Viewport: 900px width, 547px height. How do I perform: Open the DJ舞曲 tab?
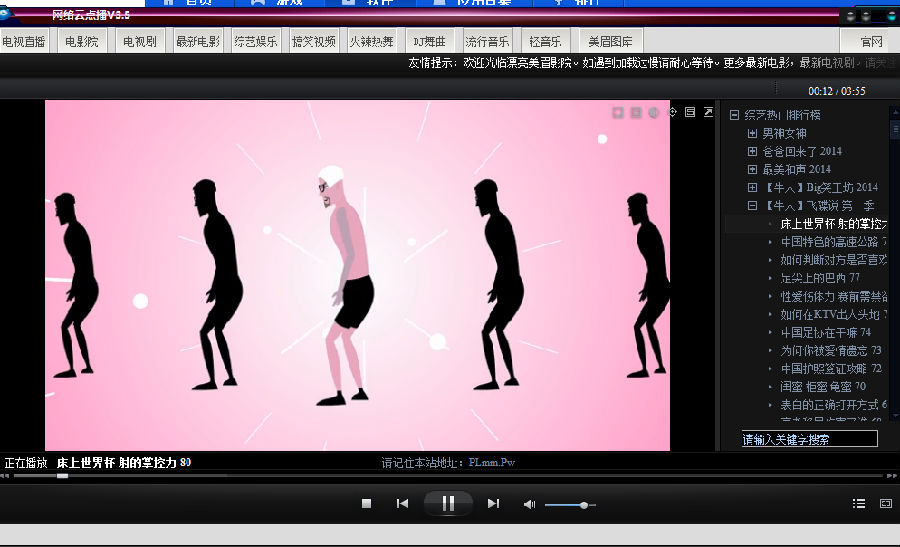click(429, 42)
